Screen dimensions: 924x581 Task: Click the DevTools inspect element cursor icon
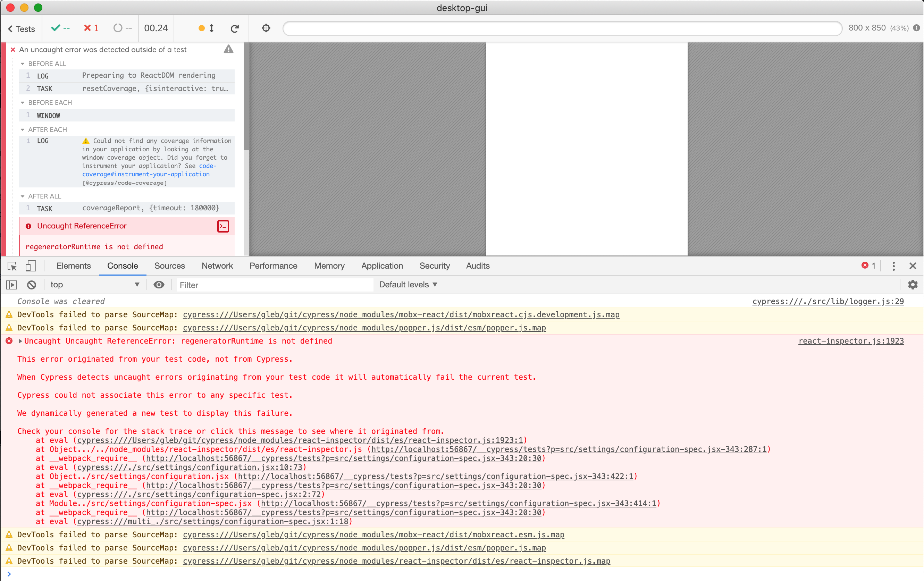(12, 266)
